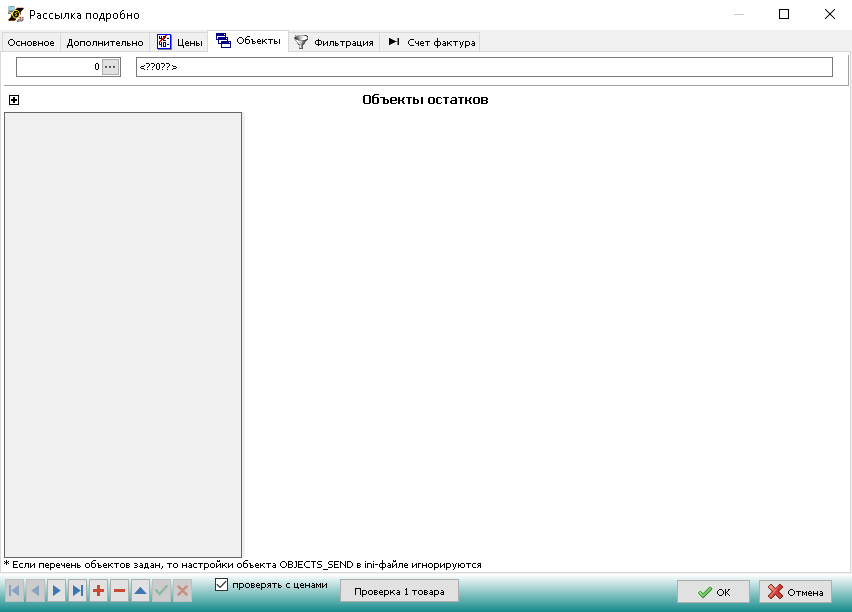Select the Фильтрация tab
852x612 pixels.
[x=334, y=42]
